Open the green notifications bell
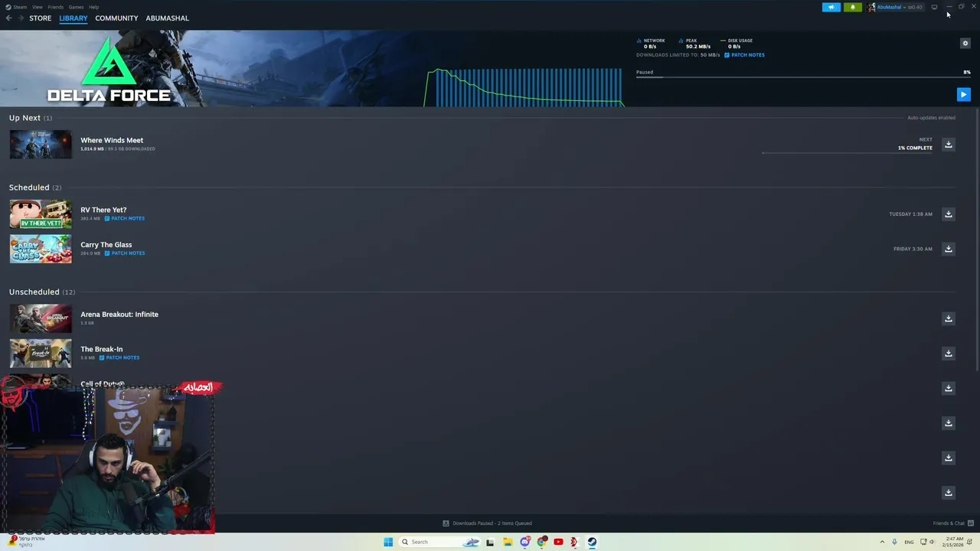Viewport: 980px width, 551px height. click(853, 7)
